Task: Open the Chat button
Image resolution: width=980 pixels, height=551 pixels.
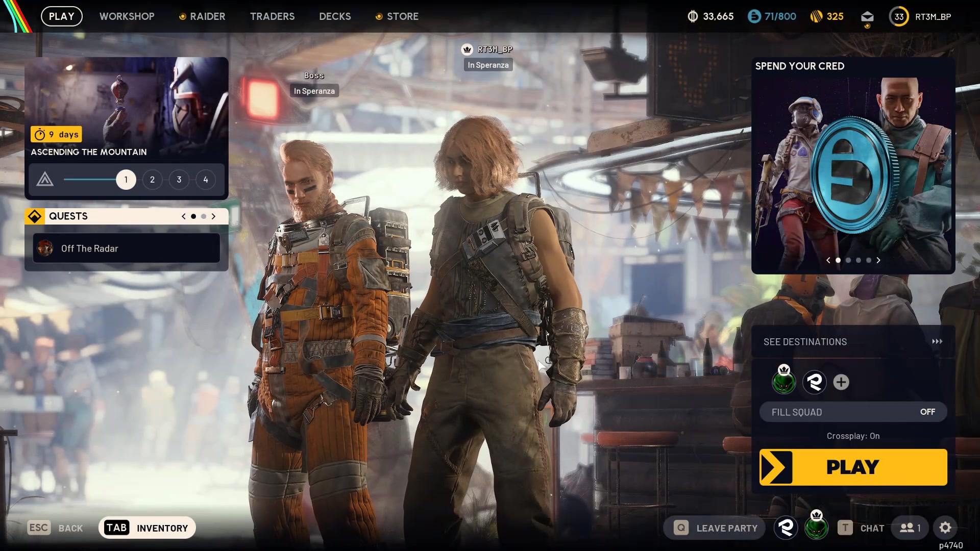Action: (x=861, y=528)
